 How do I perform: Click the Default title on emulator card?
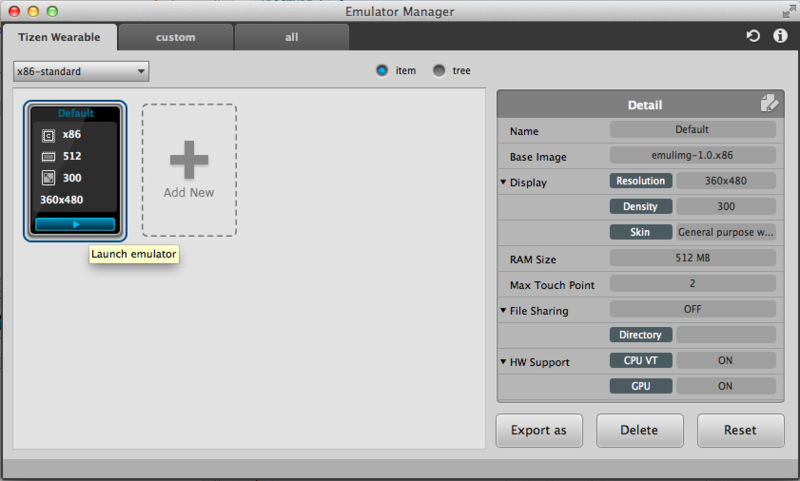pos(76,113)
